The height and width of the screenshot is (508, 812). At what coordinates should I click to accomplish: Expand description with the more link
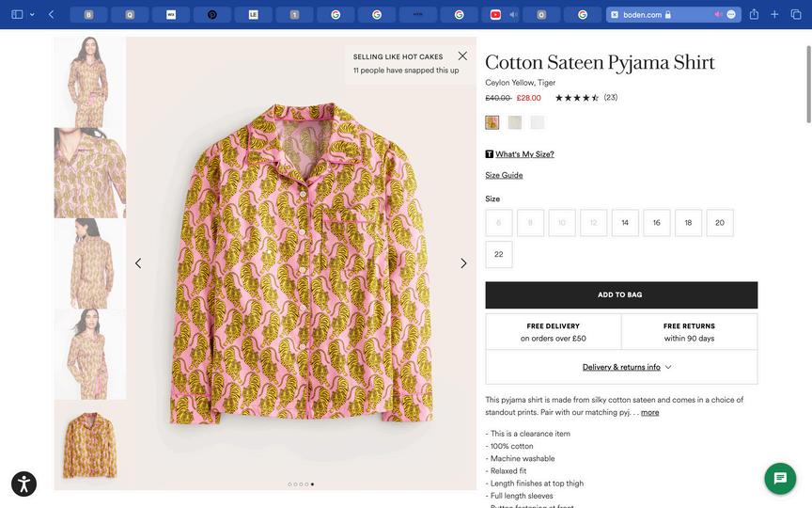649,412
